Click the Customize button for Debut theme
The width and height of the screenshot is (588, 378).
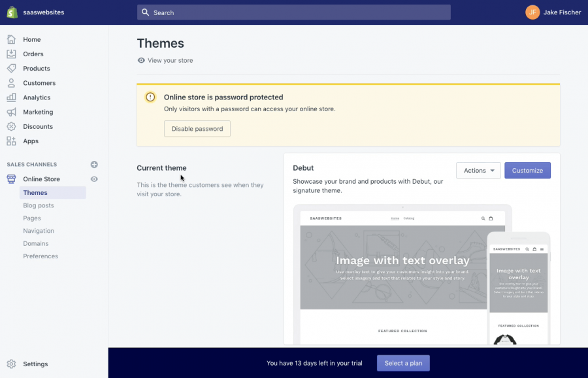tap(527, 170)
